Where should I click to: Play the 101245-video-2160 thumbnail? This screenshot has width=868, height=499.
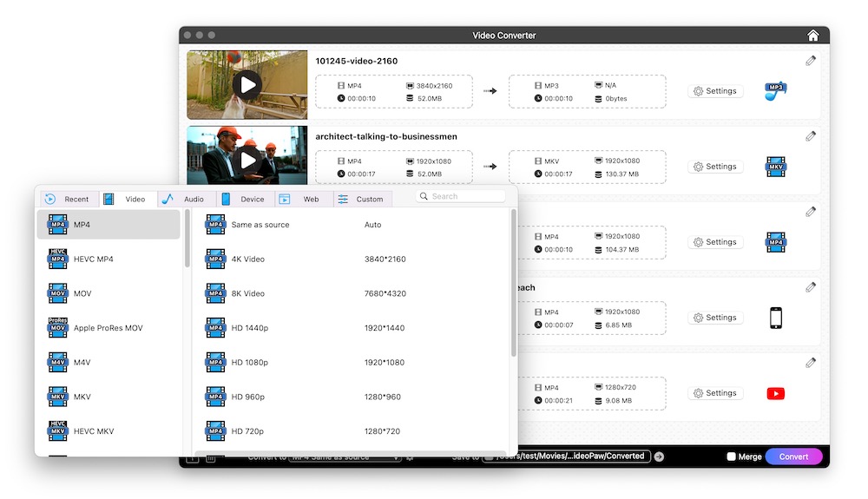[x=247, y=84]
